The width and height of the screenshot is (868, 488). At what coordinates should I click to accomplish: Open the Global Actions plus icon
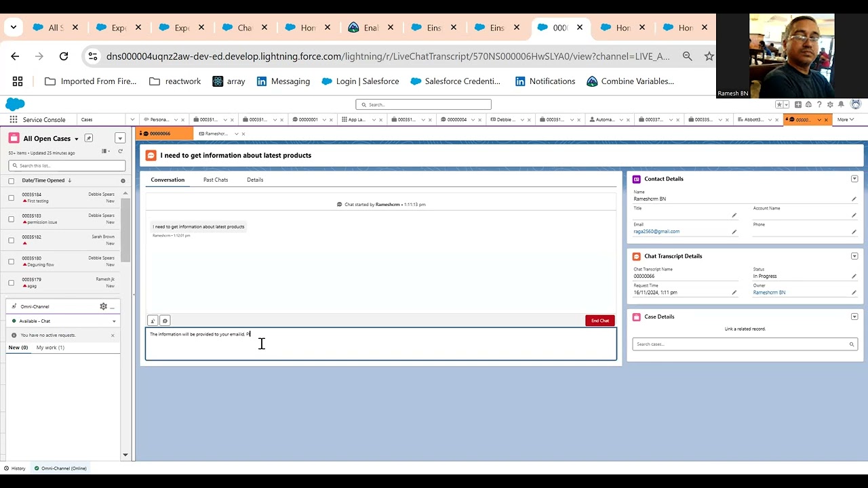[798, 104]
